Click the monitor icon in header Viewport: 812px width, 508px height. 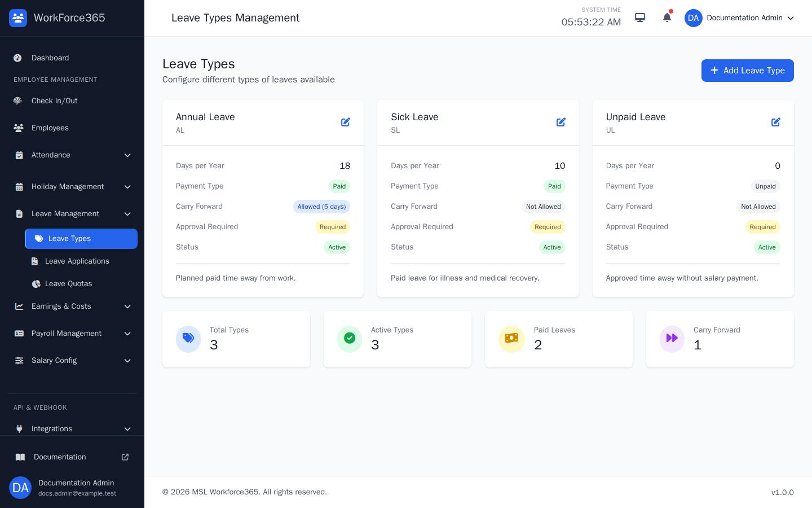coord(640,17)
